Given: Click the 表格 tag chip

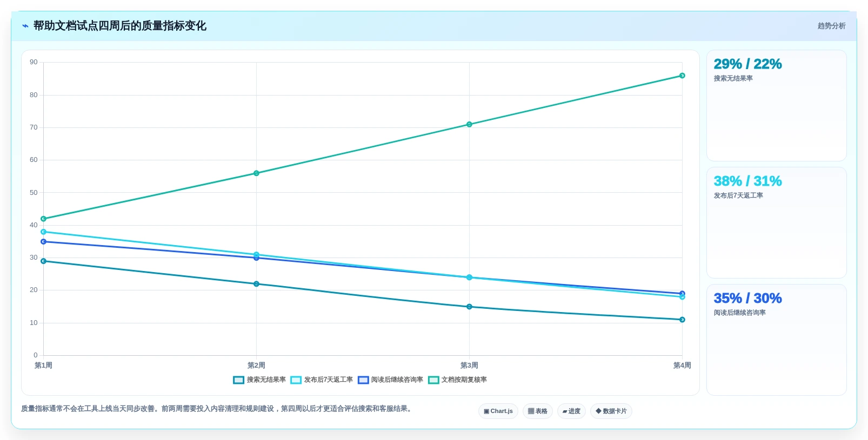Looking at the screenshot, I should click(538, 411).
